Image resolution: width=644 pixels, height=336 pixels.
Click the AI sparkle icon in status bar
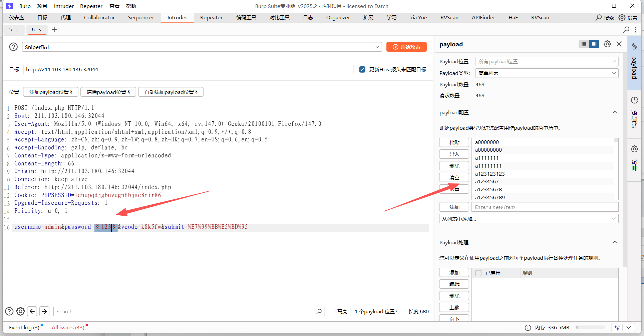617,328
